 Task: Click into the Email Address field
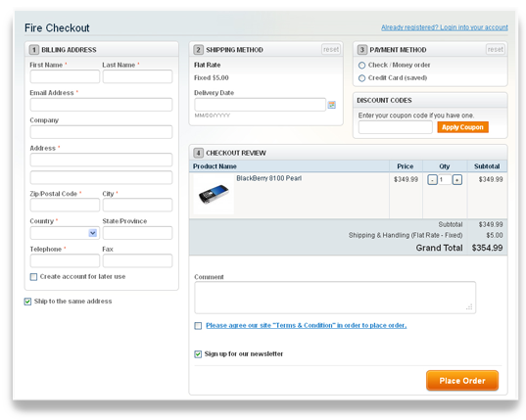[101, 105]
